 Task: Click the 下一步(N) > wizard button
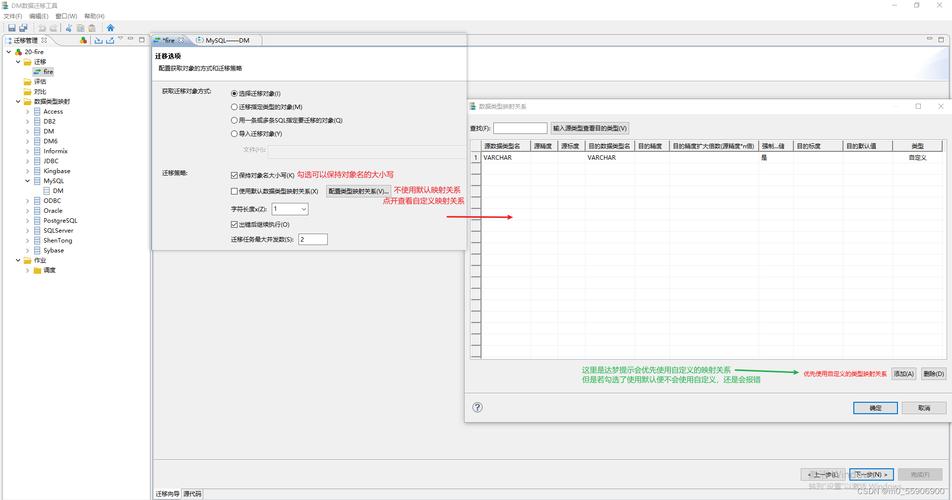pyautogui.click(x=871, y=475)
